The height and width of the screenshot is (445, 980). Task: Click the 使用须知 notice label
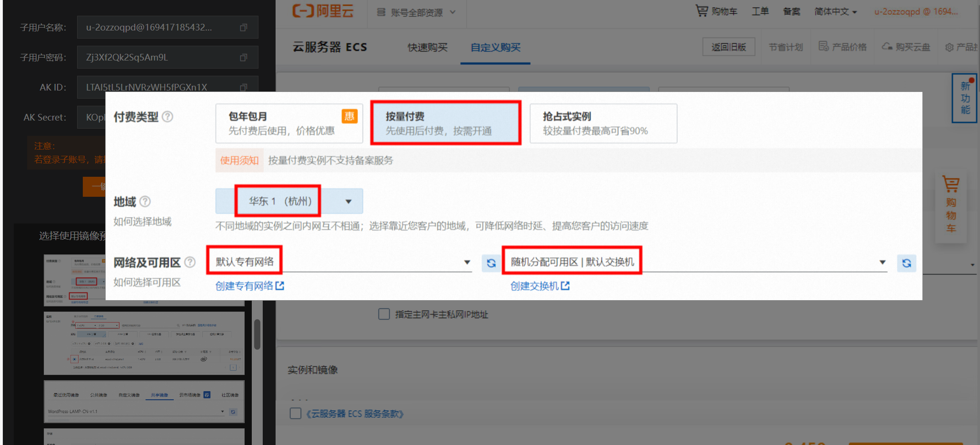coord(239,160)
